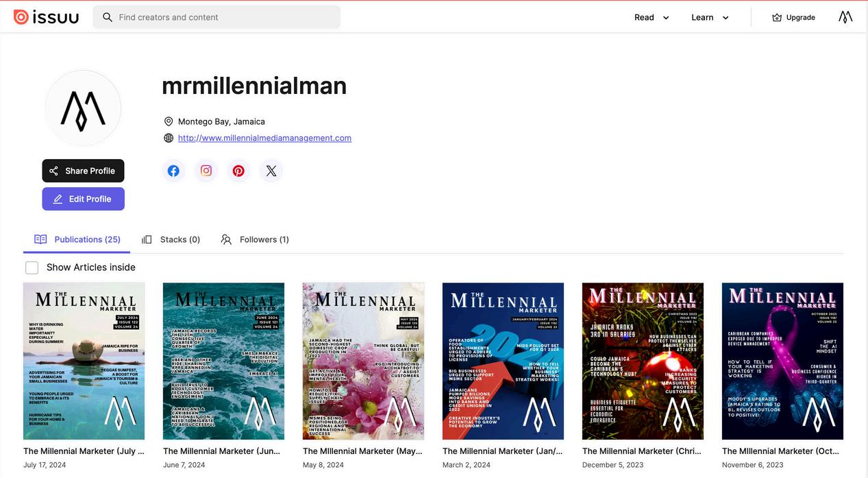The height and width of the screenshot is (478, 868).
Task: Click title The Millennial Marketer (May...
Action: coord(362,451)
